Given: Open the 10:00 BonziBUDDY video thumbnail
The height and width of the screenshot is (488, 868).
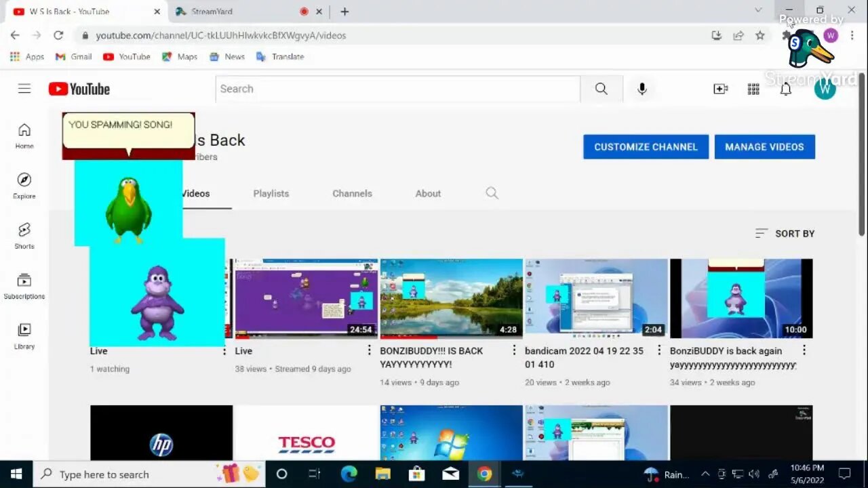Looking at the screenshot, I should (741, 298).
